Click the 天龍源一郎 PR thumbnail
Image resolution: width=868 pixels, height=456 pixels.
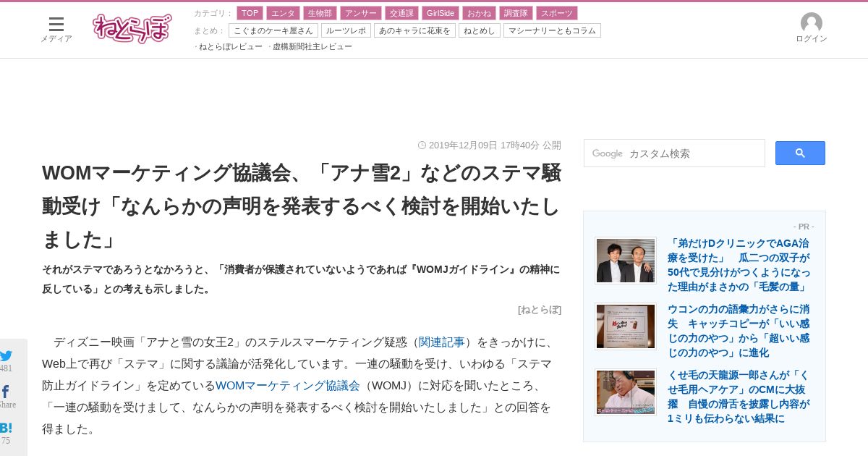point(626,392)
